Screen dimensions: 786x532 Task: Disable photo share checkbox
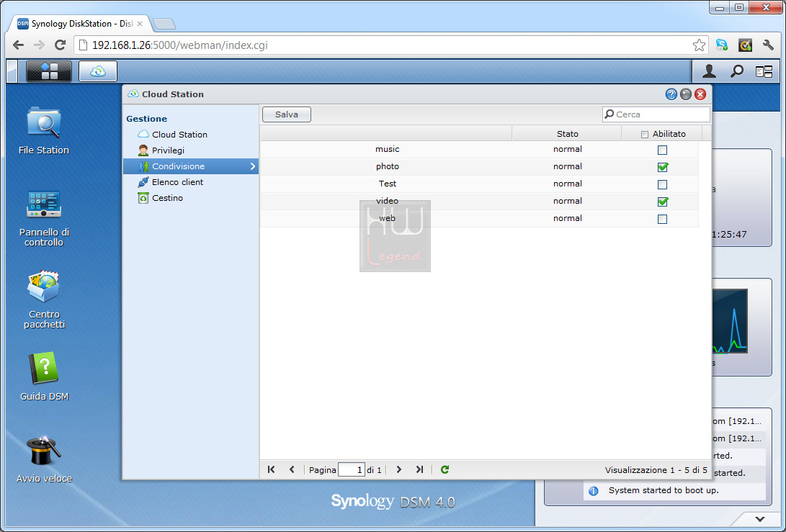662,167
